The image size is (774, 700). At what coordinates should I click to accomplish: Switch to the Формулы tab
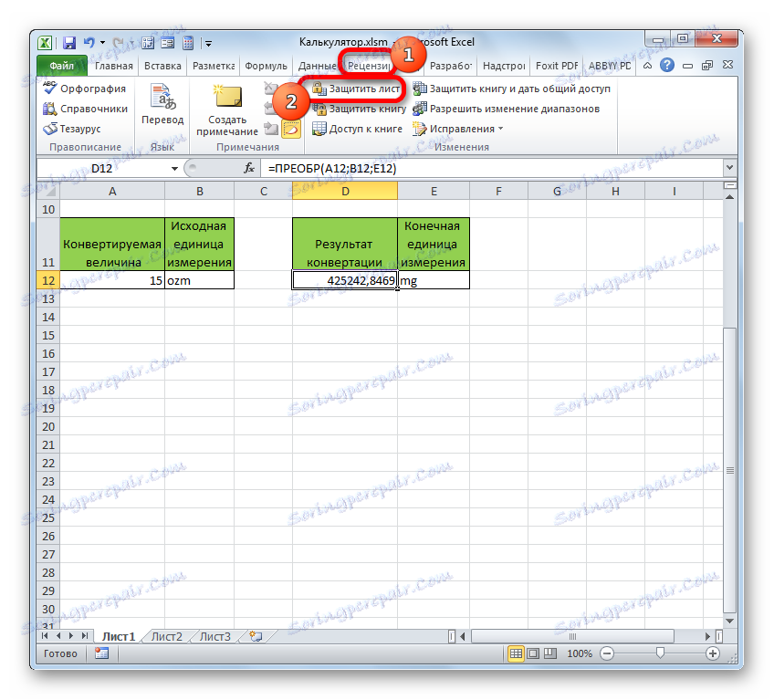point(266,66)
